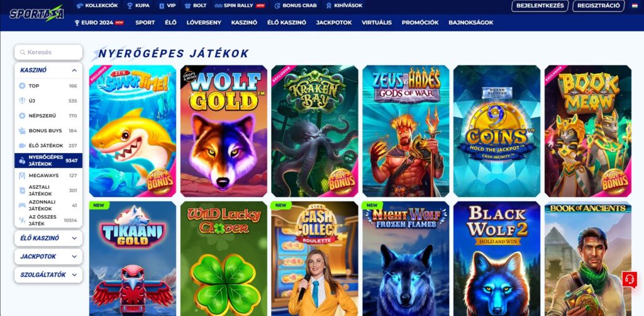Viewport: 644px width, 316px height.
Task: Click the Bolt shop icon
Action: (x=187, y=6)
